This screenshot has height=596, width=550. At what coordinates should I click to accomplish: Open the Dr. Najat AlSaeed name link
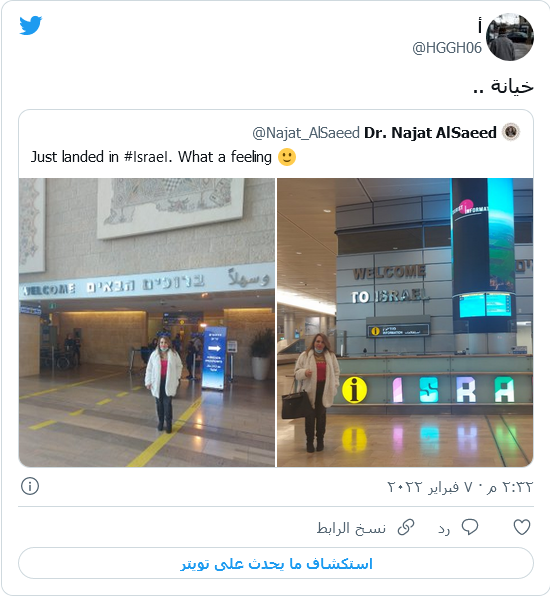pyautogui.click(x=430, y=133)
